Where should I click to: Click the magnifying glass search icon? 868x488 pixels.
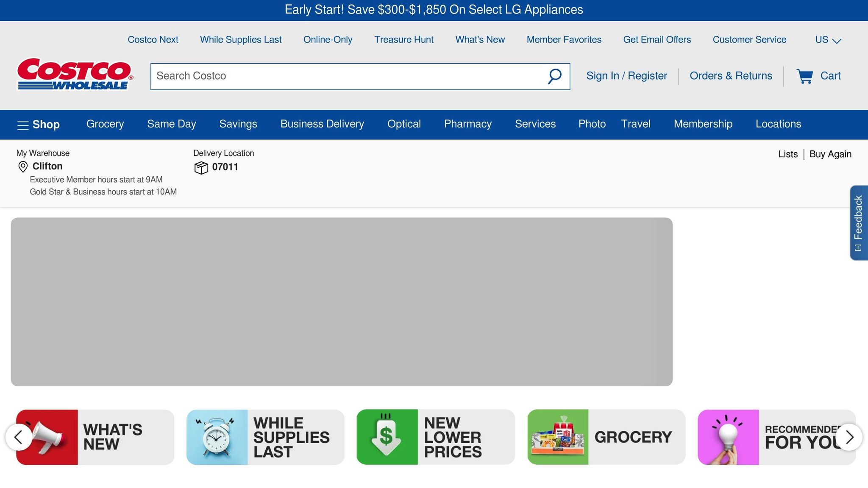[554, 77]
